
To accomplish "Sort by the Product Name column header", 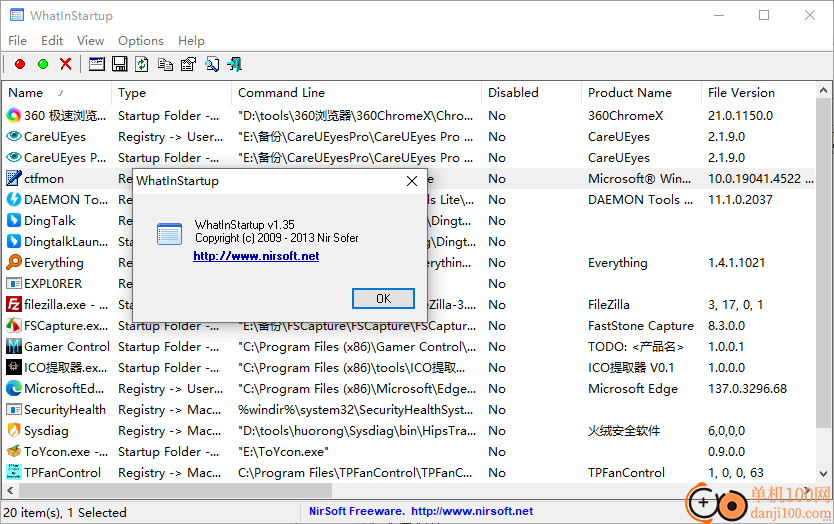I will (x=641, y=93).
